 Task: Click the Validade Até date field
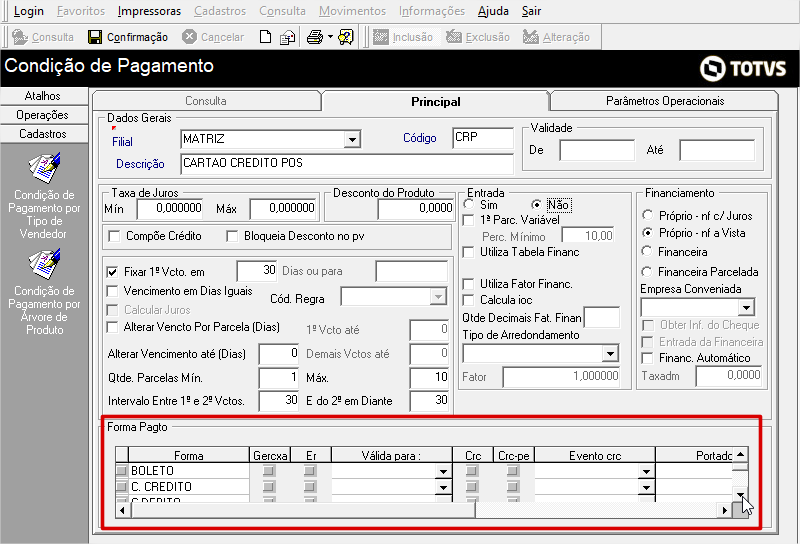716,150
